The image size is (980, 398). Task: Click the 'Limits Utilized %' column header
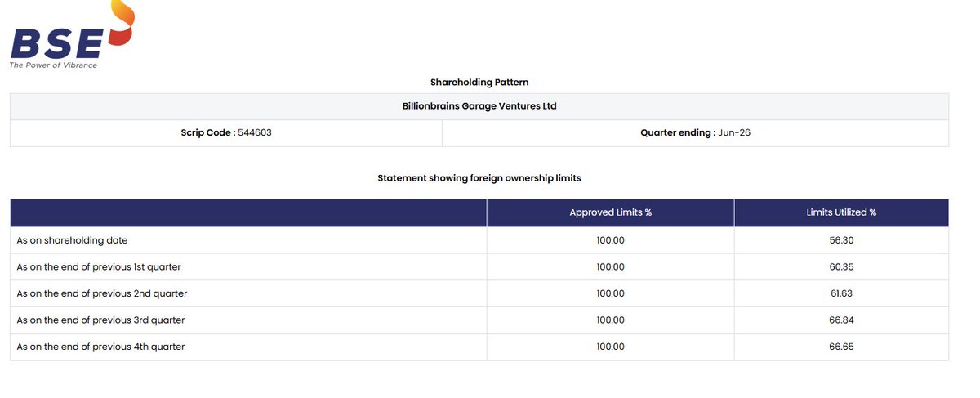point(841,212)
